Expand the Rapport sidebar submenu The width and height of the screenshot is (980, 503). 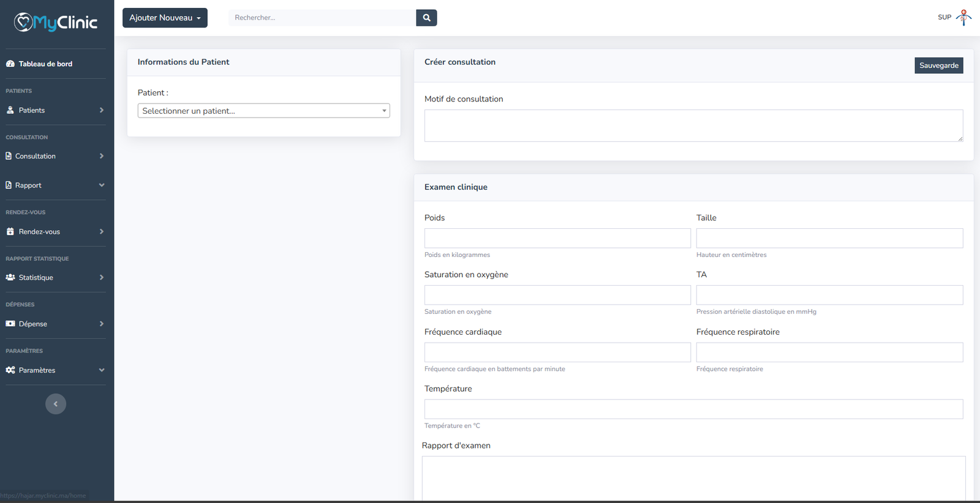click(x=101, y=185)
